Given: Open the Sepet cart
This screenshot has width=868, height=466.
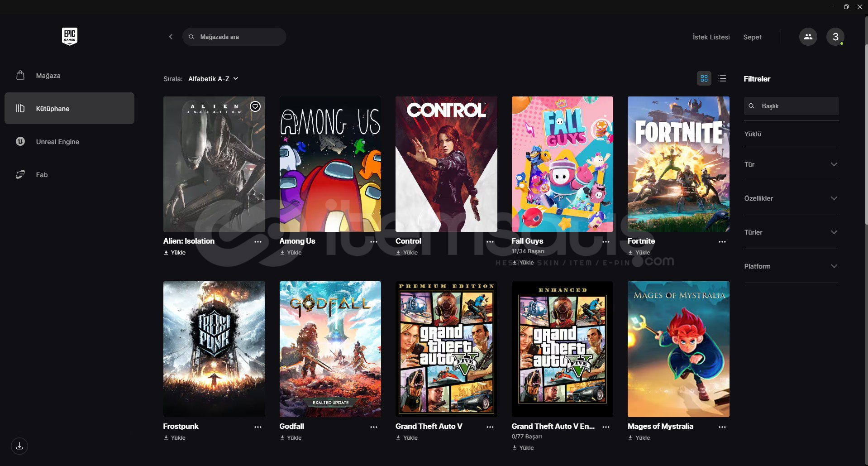Looking at the screenshot, I should point(752,37).
